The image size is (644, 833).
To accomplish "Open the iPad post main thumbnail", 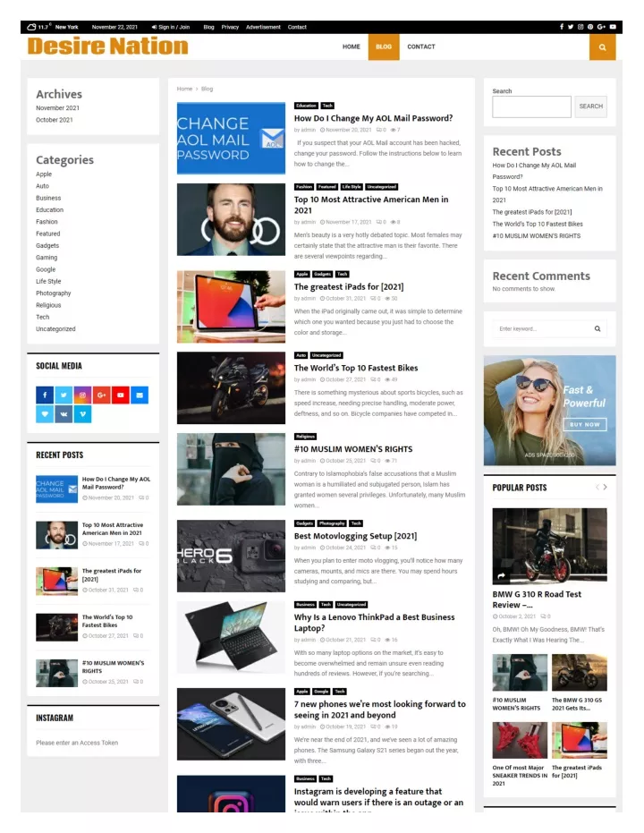I will (231, 307).
